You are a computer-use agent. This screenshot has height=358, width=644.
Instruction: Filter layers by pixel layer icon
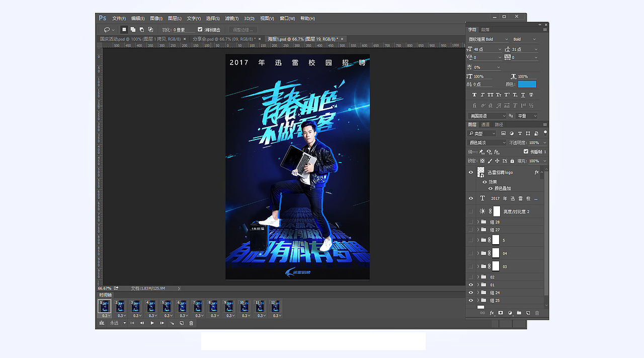[x=504, y=133]
